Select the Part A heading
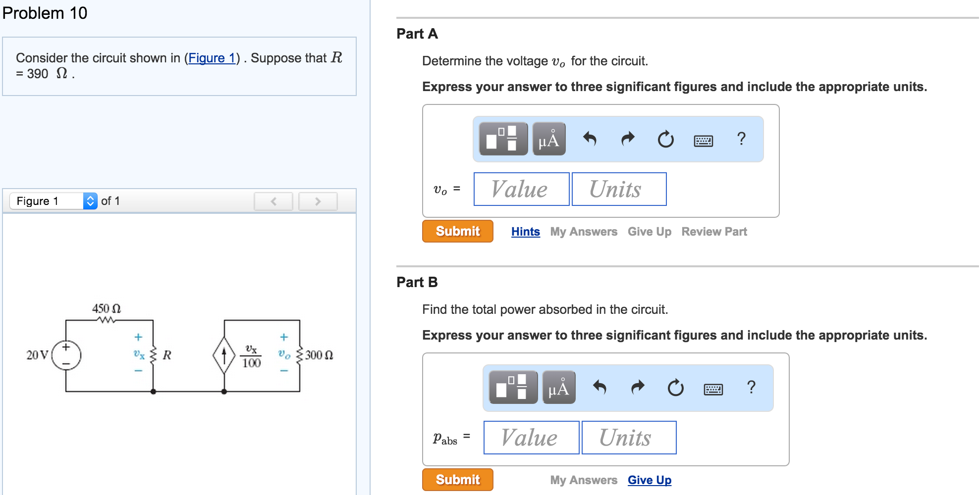Screen dimensions: 980x495 coord(417,34)
